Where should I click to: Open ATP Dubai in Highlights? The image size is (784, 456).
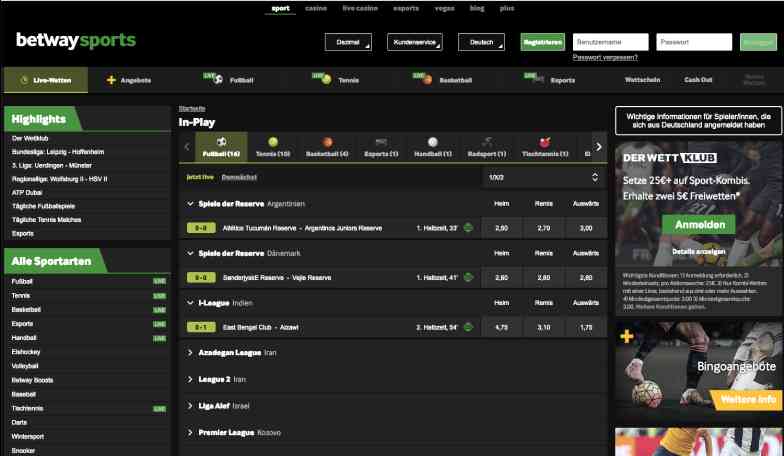(27, 192)
